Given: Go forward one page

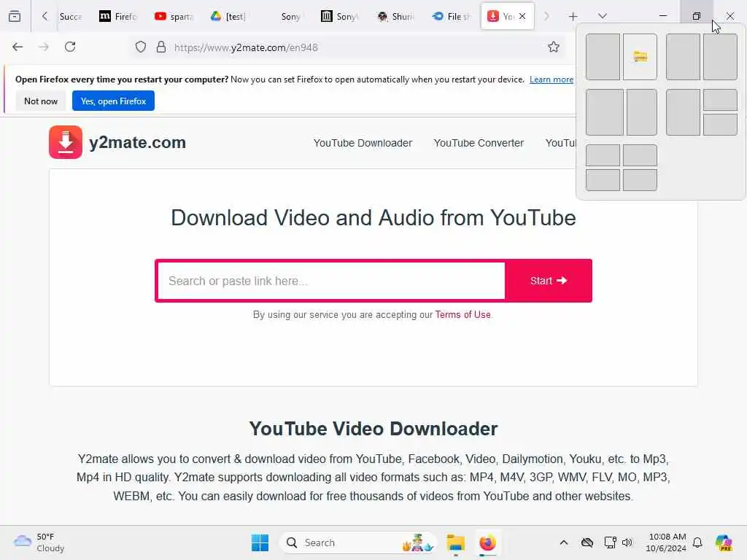Looking at the screenshot, I should point(44,47).
